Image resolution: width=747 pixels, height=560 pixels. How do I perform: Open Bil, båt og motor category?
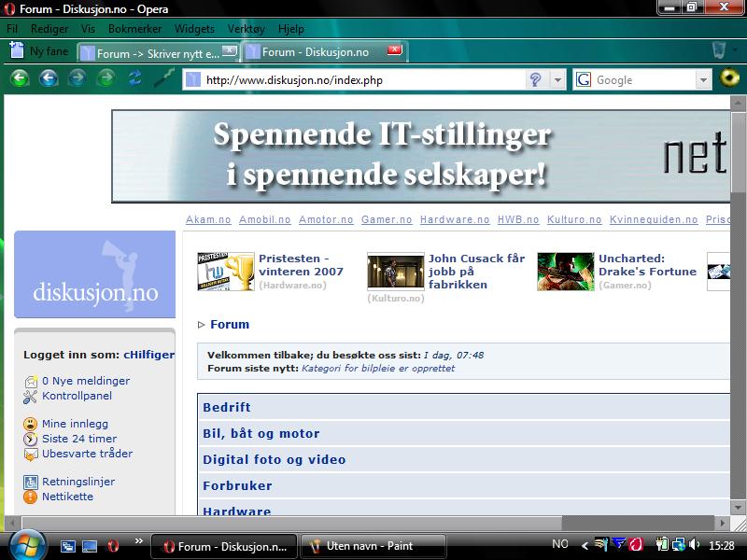(x=261, y=433)
